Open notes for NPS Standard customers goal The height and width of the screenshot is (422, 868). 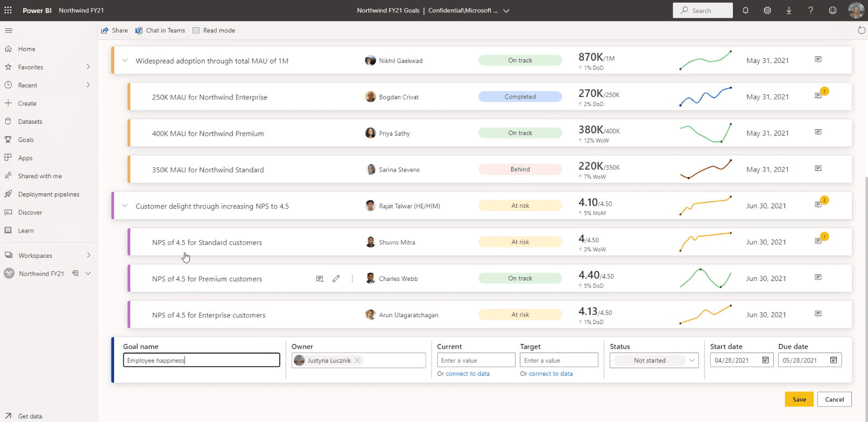[x=818, y=241]
